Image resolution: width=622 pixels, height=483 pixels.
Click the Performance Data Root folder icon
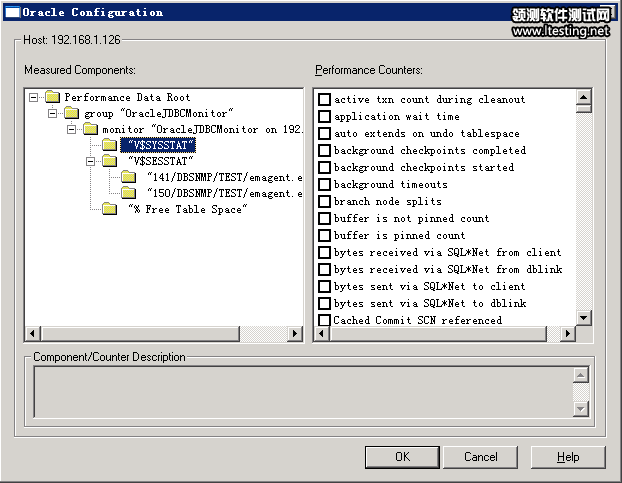[x=52, y=97]
